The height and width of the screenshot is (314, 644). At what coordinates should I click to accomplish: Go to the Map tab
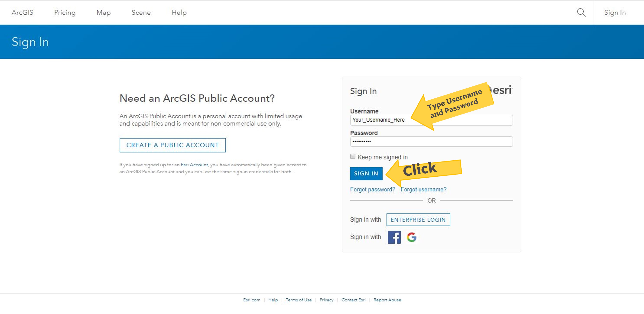pyautogui.click(x=104, y=12)
